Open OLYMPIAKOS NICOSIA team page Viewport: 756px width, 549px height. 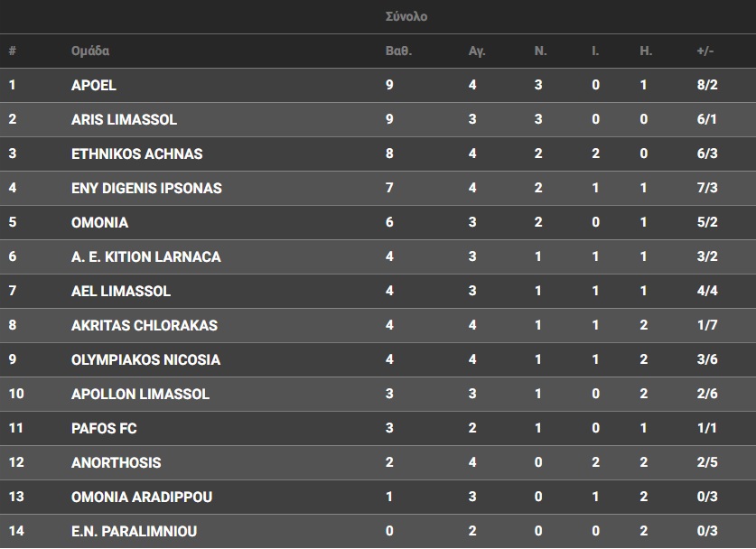(145, 360)
